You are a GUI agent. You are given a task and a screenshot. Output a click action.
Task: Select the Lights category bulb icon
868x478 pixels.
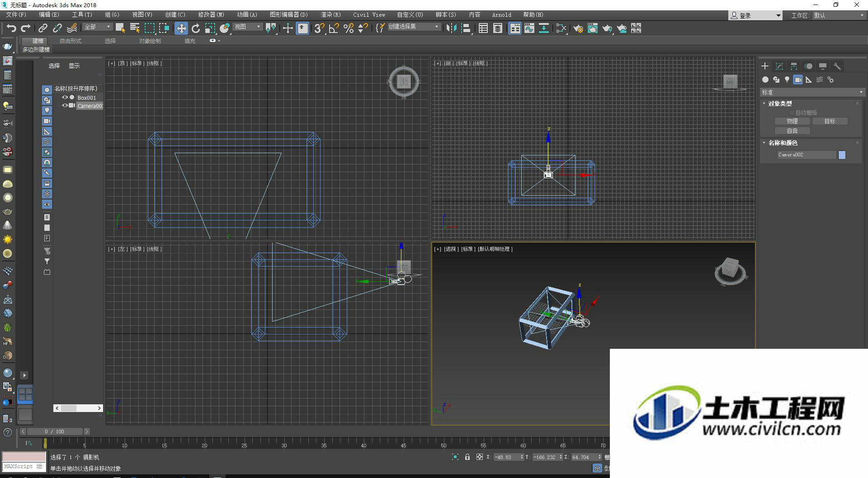click(x=787, y=80)
